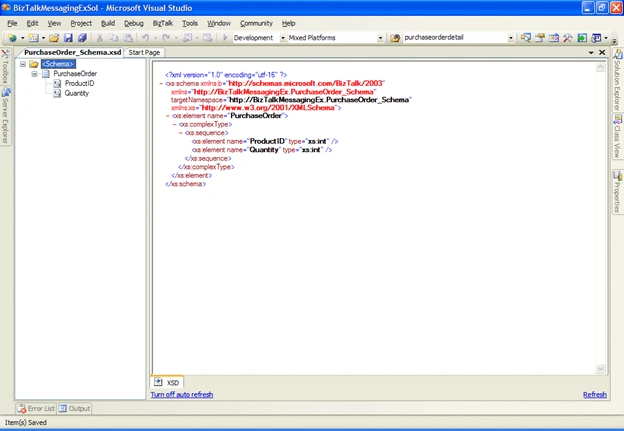Open the Output panel tab
Viewport: 624px width, 431px height.
74,409
